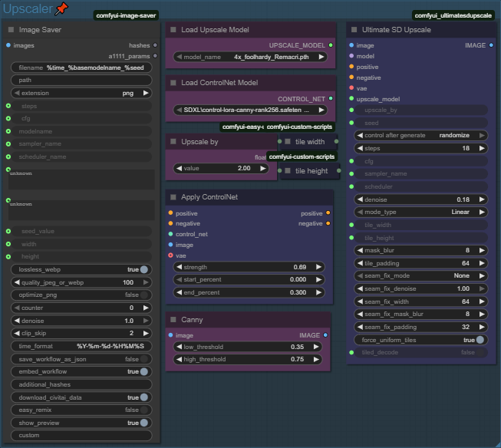The width and height of the screenshot is (501, 448).
Task: Collapse the Image Saver node via its square icon
Action: (12, 30)
